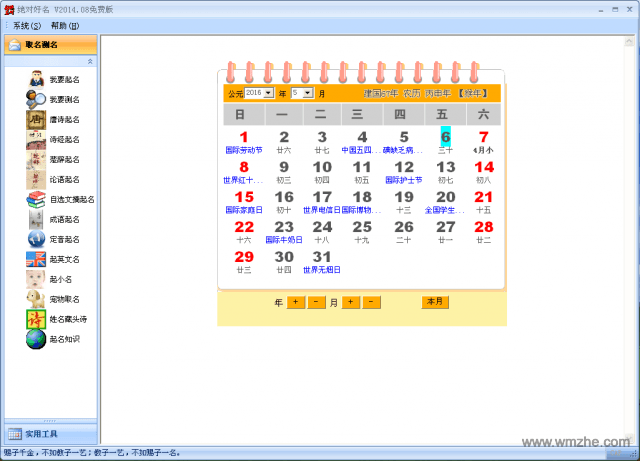640x461 pixels.
Task: Click the 本月 button
Action: pyautogui.click(x=435, y=301)
